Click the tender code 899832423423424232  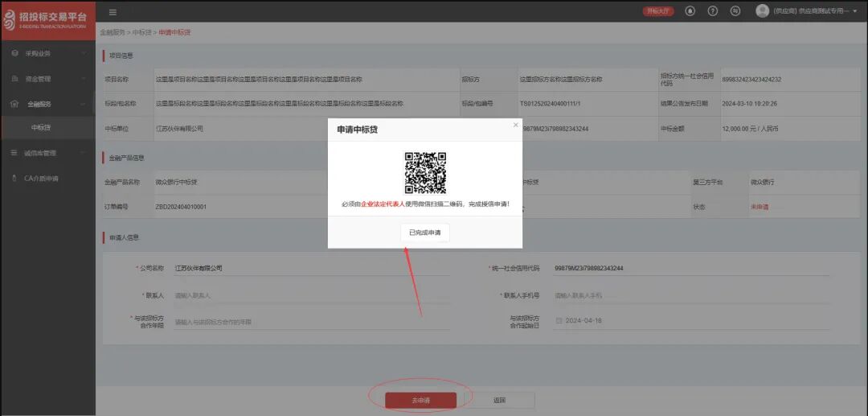pos(751,80)
